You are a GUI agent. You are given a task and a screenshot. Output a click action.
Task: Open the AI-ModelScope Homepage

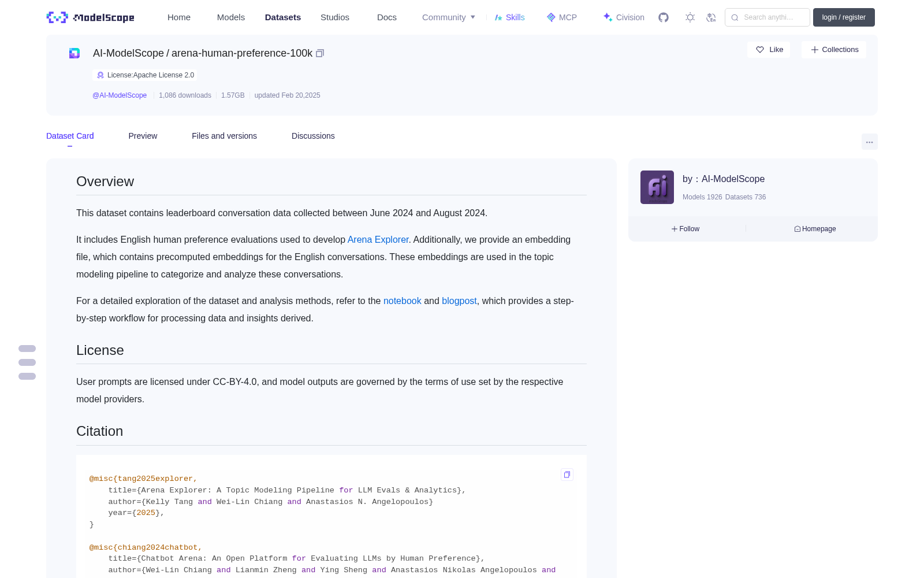point(815,229)
